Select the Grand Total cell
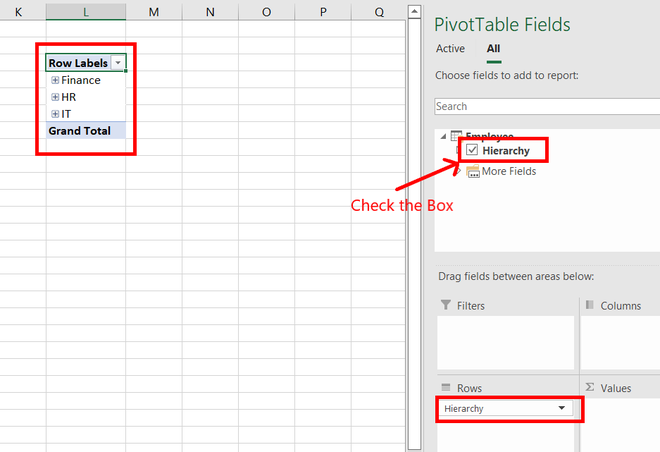This screenshot has width=660, height=452. click(x=85, y=131)
